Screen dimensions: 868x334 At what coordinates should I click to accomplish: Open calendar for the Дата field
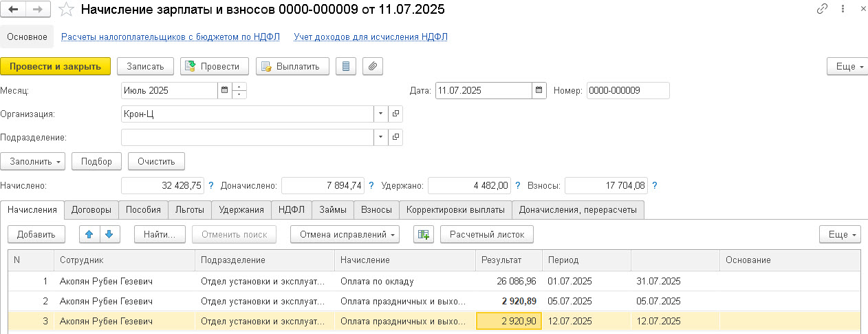tap(539, 91)
